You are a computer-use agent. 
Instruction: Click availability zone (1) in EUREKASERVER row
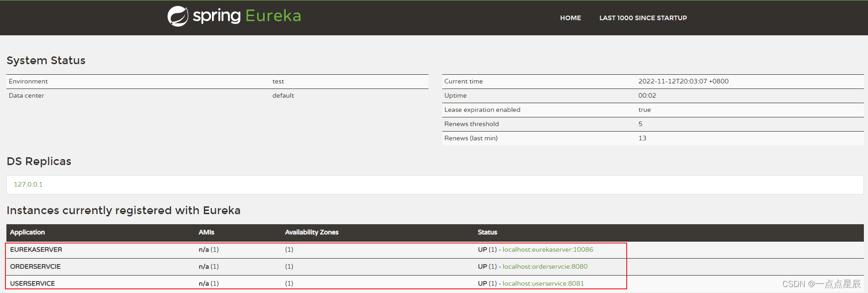(289, 249)
